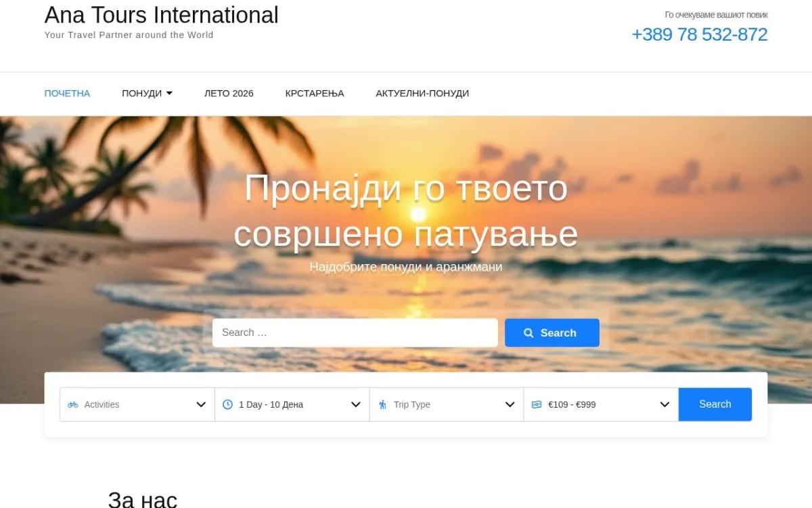Click the За нас heading
The width and height of the screenshot is (812, 508).
tap(143, 500)
